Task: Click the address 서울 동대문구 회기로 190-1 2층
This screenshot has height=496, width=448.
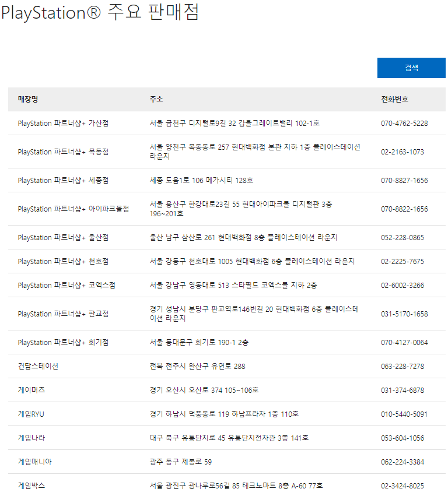Action: pos(199,342)
